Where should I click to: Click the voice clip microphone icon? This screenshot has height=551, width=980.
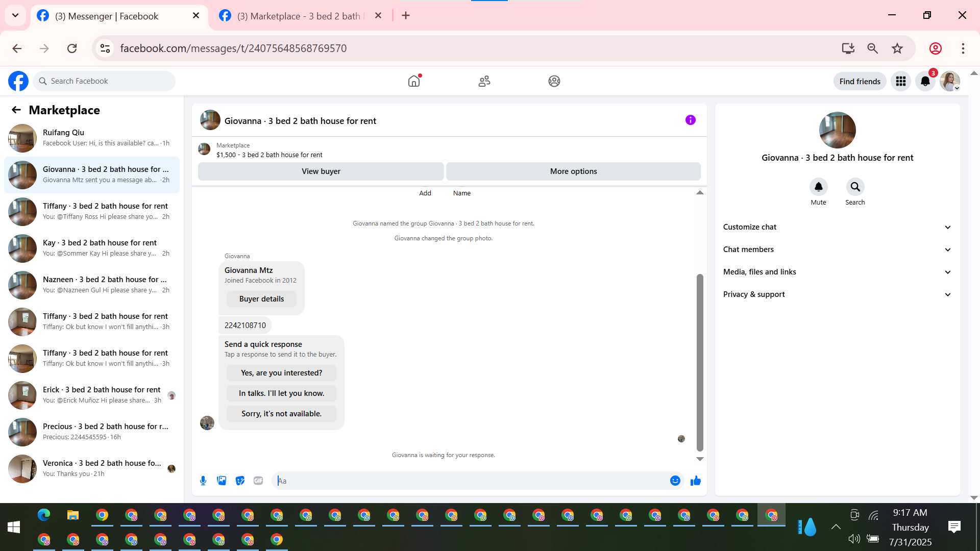(203, 481)
